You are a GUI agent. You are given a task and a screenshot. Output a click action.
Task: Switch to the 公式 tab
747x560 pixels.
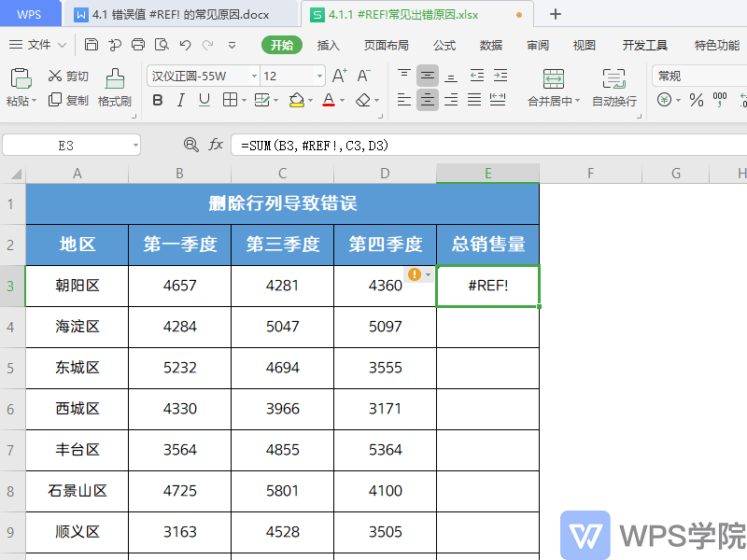(x=444, y=45)
